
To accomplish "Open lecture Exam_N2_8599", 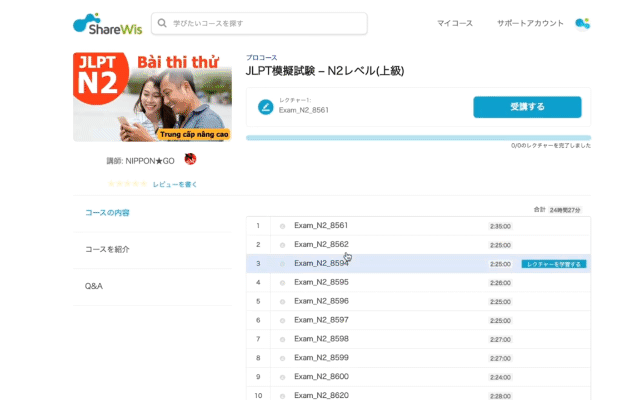I will tap(321, 358).
